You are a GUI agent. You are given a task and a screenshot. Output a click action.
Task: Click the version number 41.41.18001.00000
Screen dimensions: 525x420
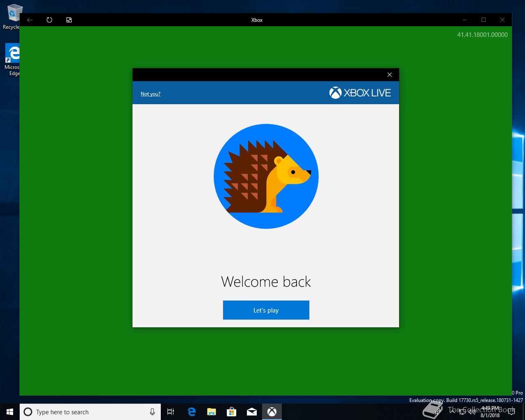click(482, 35)
